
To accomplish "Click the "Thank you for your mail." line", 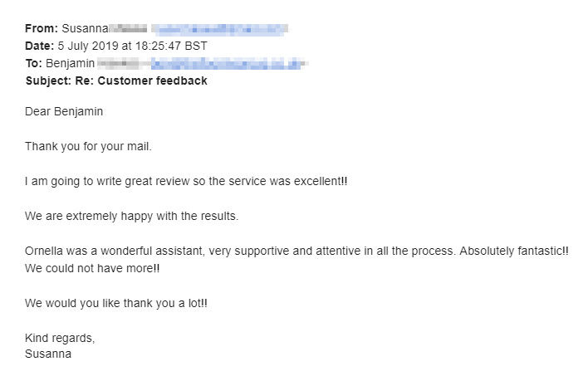I will click(88, 146).
